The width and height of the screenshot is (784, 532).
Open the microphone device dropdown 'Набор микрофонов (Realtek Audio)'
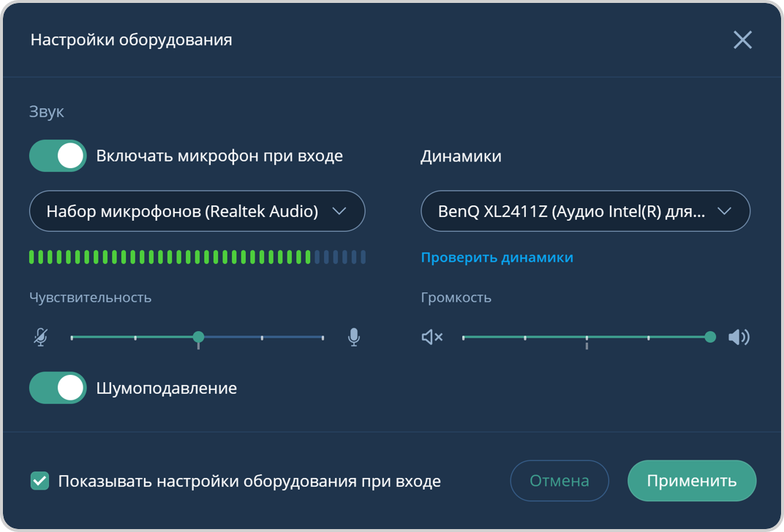click(x=197, y=210)
